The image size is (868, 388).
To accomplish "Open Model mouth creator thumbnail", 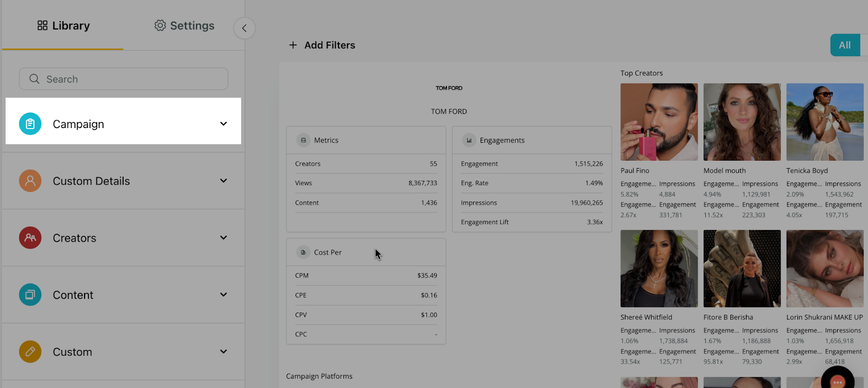I will (x=742, y=122).
